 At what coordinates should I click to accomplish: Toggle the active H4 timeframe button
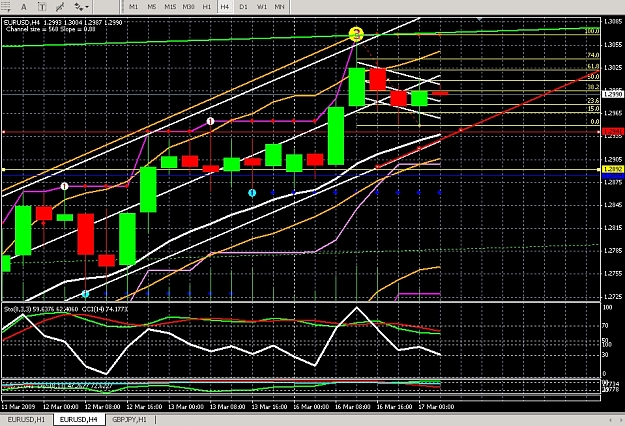[x=225, y=7]
